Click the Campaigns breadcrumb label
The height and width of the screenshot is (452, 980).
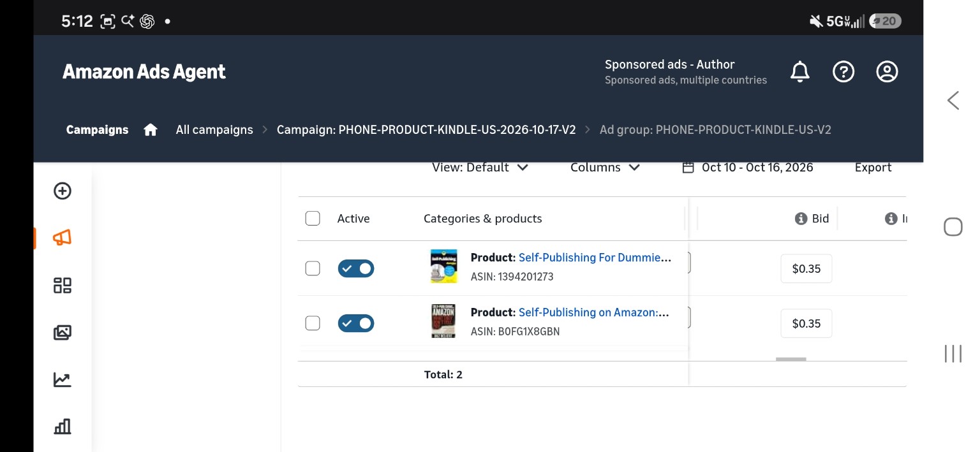pos(97,129)
